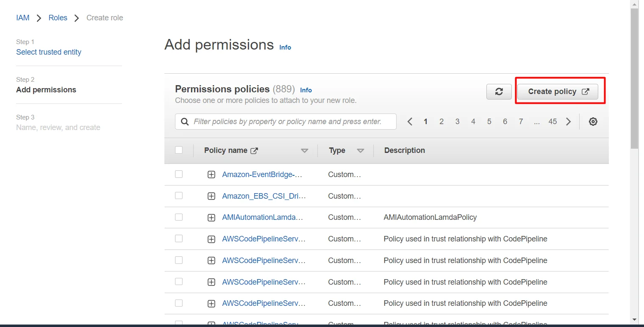The height and width of the screenshot is (327, 644).
Task: Click the scrollbar up arrow
Action: coord(634,4)
